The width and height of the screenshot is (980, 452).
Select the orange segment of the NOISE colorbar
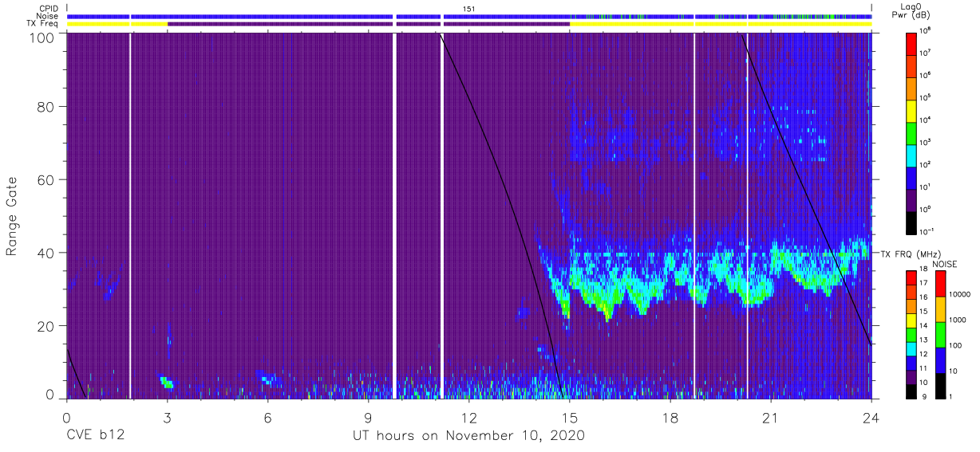942,309
